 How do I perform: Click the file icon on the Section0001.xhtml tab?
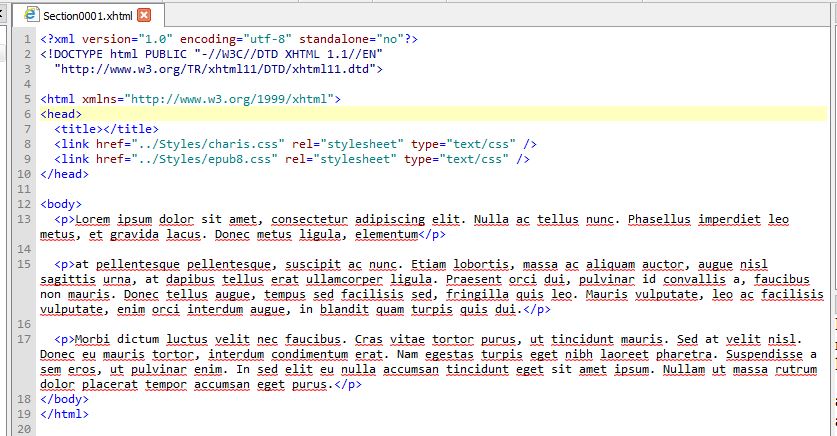(x=31, y=15)
